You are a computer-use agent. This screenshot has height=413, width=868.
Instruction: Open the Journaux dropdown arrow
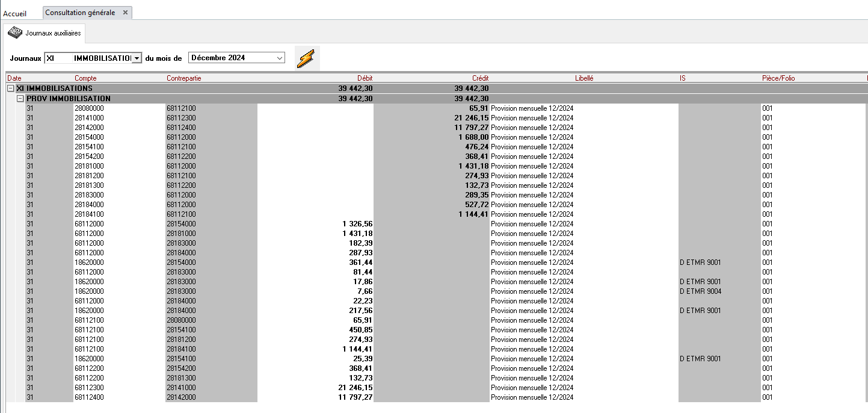pos(137,58)
